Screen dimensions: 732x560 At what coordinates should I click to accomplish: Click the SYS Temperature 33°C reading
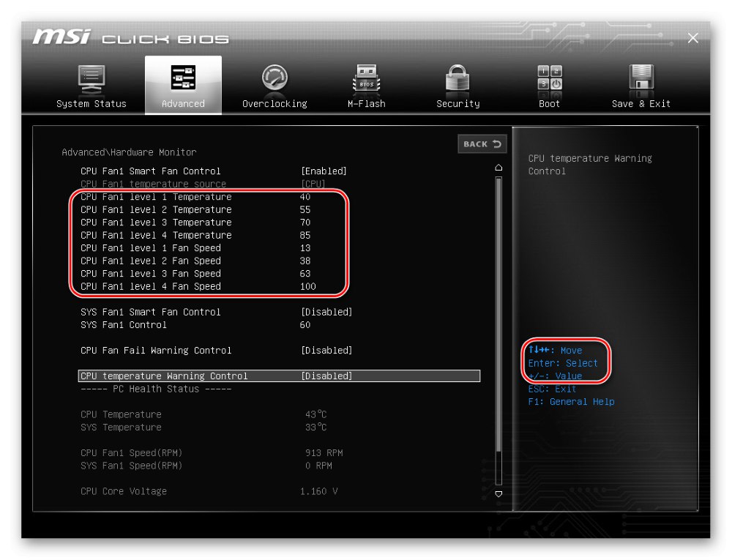[315, 427]
